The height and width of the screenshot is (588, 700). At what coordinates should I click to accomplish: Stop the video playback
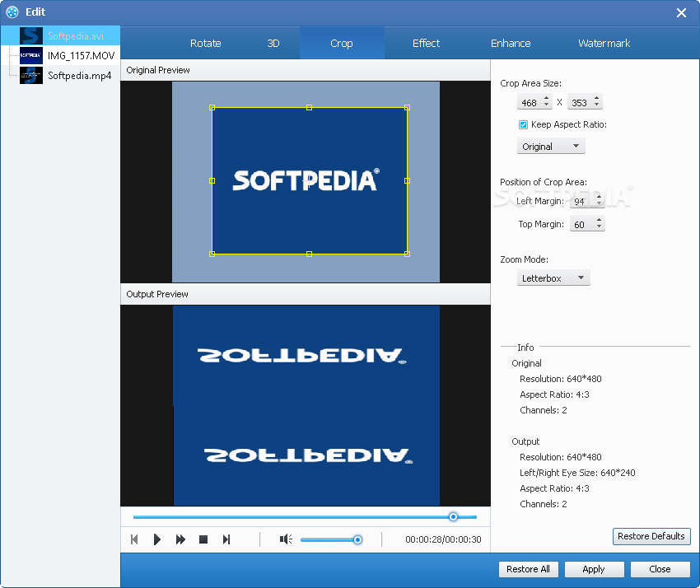point(203,539)
